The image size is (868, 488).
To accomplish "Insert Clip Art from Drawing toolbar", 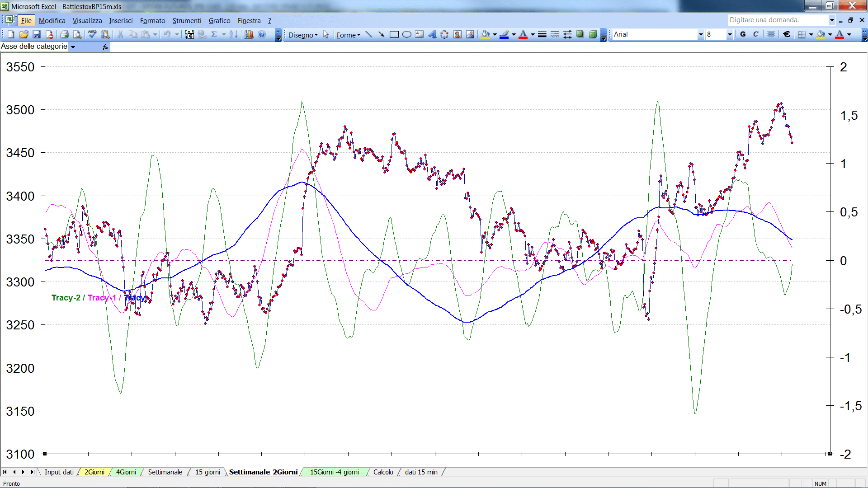I will click(458, 34).
